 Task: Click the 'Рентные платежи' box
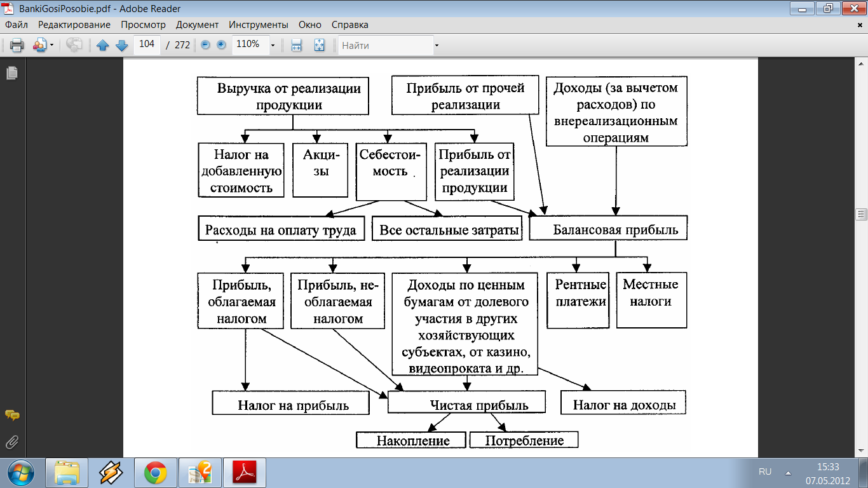[577, 301]
